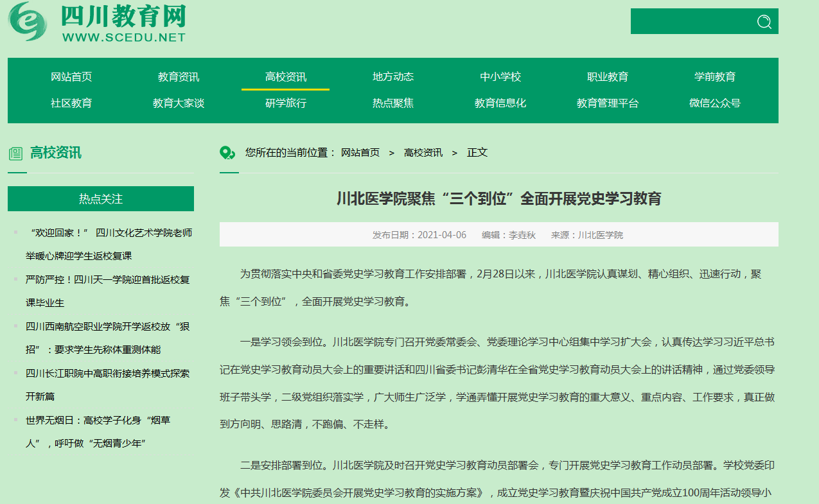Click 微信公众号 in the navigation
The image size is (819, 504).
point(715,103)
